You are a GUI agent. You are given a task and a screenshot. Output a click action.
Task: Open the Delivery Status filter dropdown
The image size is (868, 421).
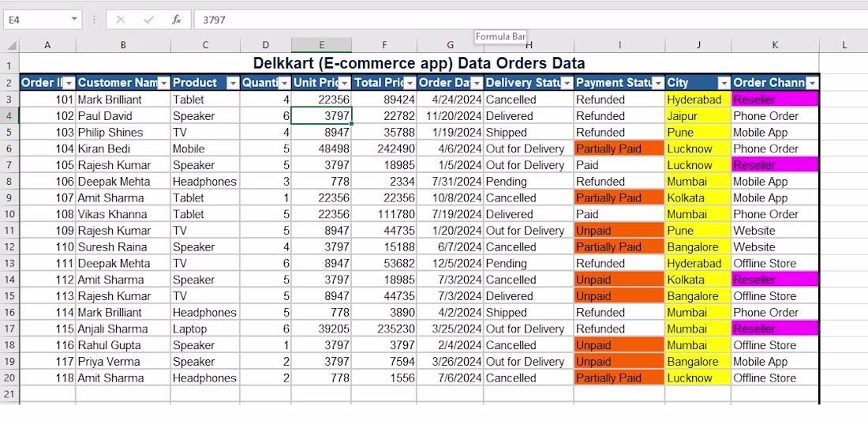pos(567,84)
